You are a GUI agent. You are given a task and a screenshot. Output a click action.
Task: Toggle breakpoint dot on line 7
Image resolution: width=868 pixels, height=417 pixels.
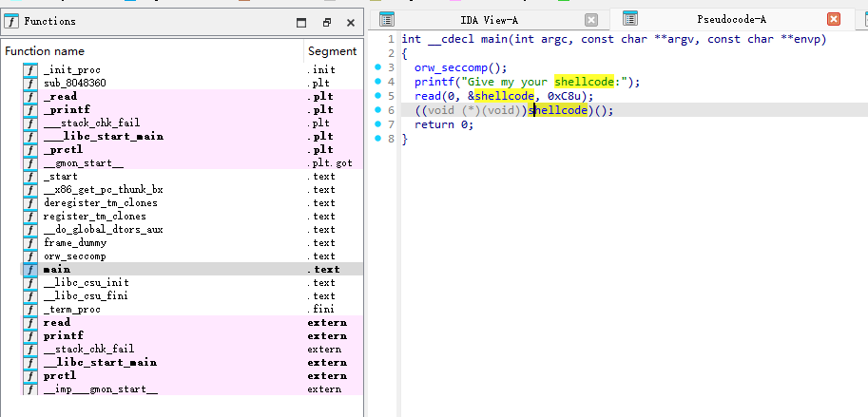pyautogui.click(x=377, y=124)
